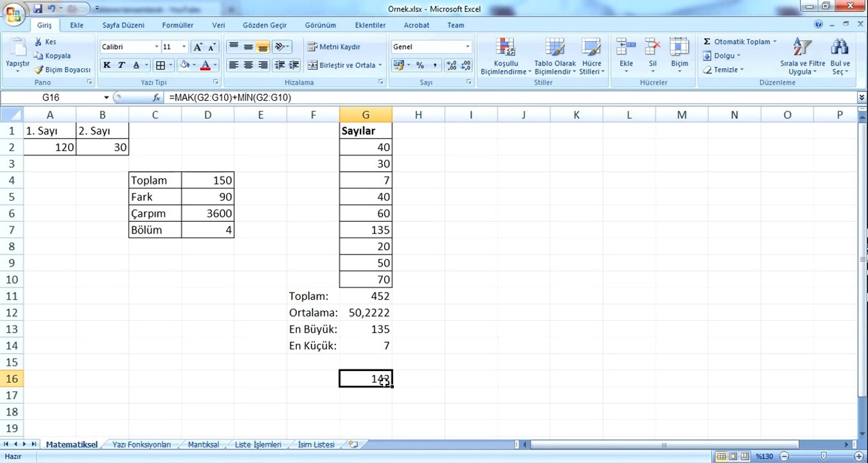Align cell content to the top

pos(233,47)
